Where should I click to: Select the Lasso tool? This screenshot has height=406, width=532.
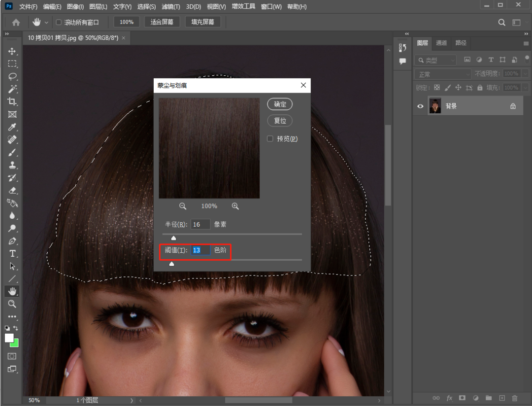12,76
